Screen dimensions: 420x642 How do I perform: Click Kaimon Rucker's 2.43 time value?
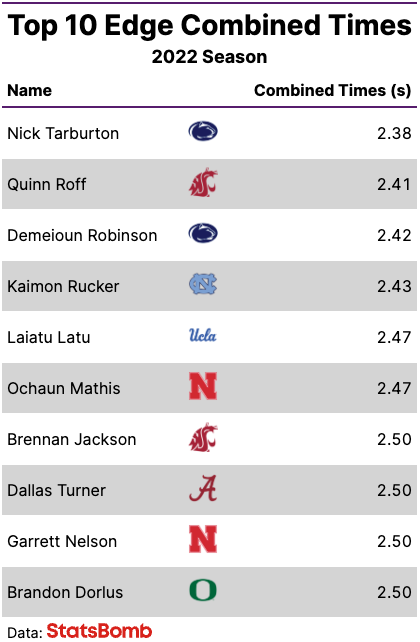point(394,286)
